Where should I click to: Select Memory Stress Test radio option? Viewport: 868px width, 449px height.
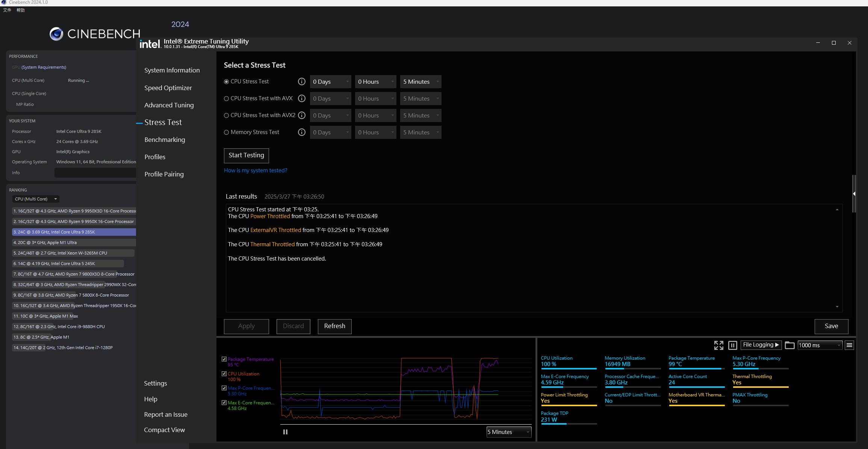tap(226, 132)
